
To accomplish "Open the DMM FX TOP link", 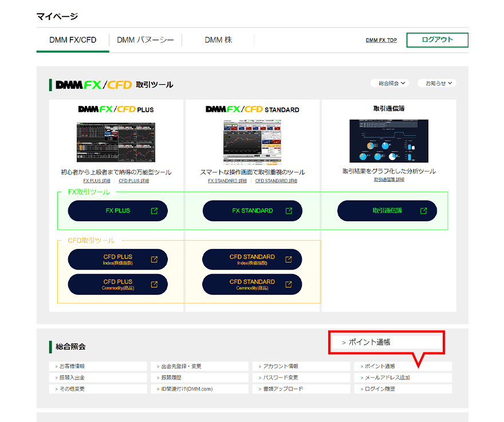I will pyautogui.click(x=381, y=40).
